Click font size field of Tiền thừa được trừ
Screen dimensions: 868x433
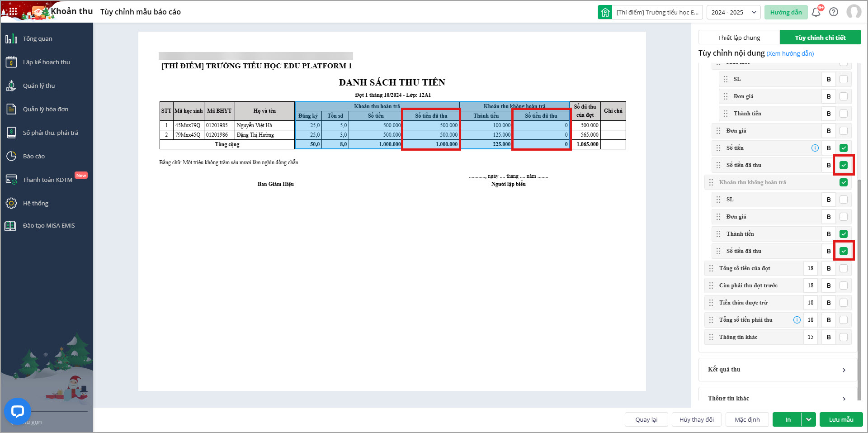(x=811, y=303)
